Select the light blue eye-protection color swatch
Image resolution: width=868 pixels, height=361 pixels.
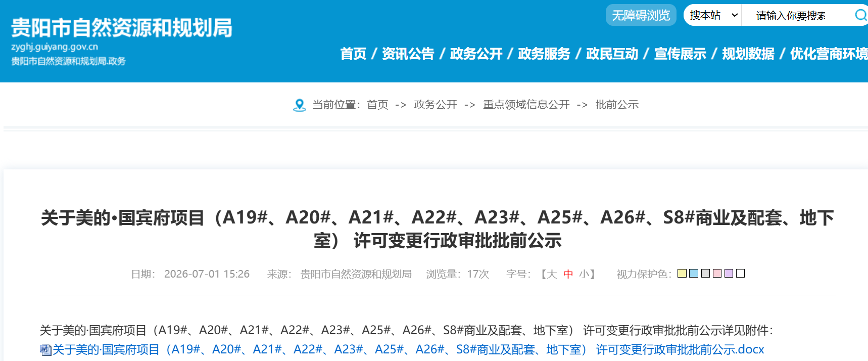pos(694,274)
